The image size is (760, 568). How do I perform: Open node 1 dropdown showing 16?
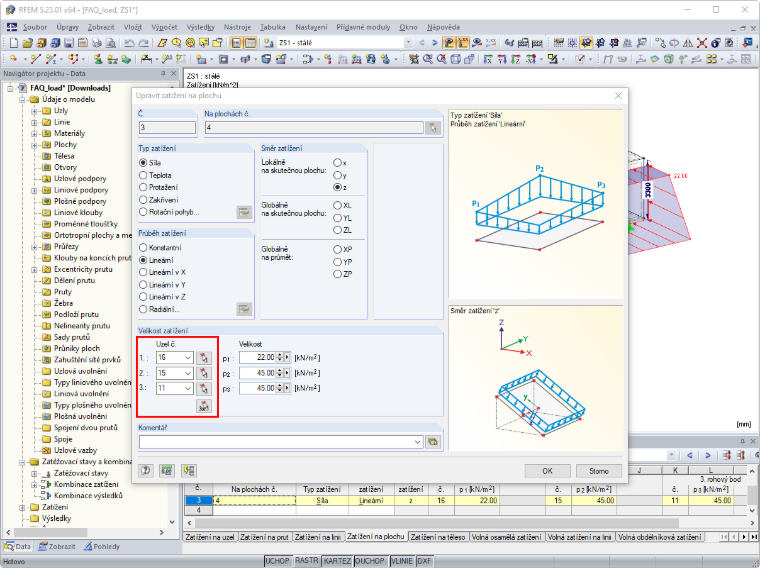[x=188, y=358]
